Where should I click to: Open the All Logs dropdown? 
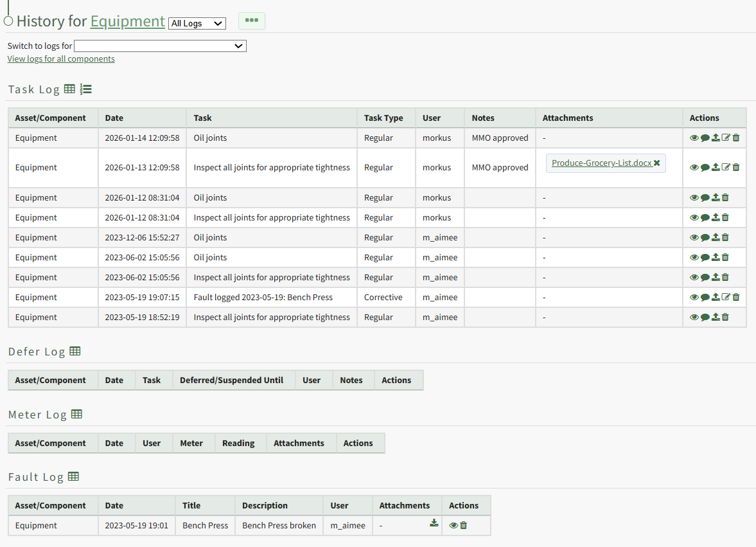tap(197, 23)
